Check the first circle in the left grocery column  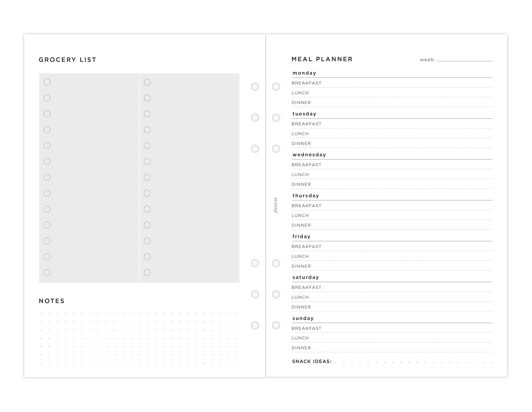[x=47, y=82]
